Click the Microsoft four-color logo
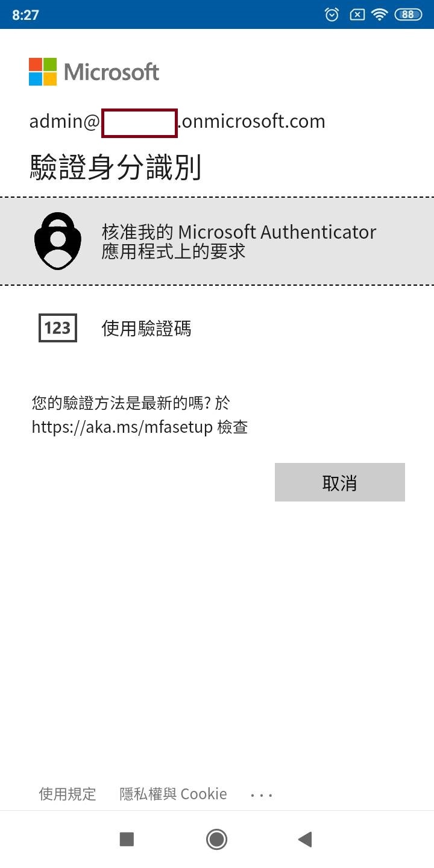The image size is (434, 868). tap(43, 72)
